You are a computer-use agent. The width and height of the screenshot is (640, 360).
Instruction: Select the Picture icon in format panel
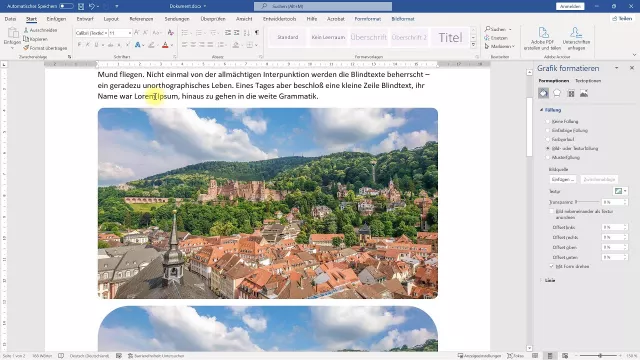coord(584,93)
